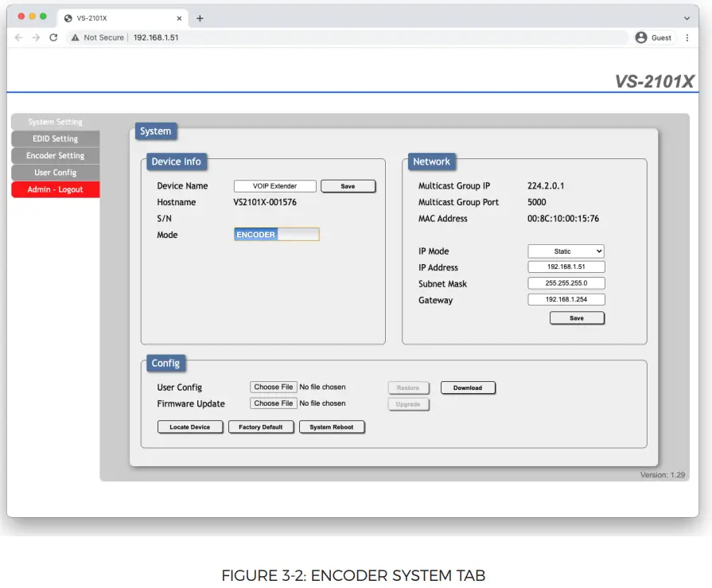Select the VS-2101X browser tab
The width and height of the screenshot is (712, 588).
tap(123, 18)
